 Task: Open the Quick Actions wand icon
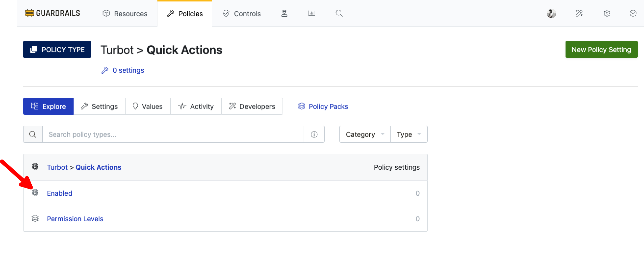[580, 13]
